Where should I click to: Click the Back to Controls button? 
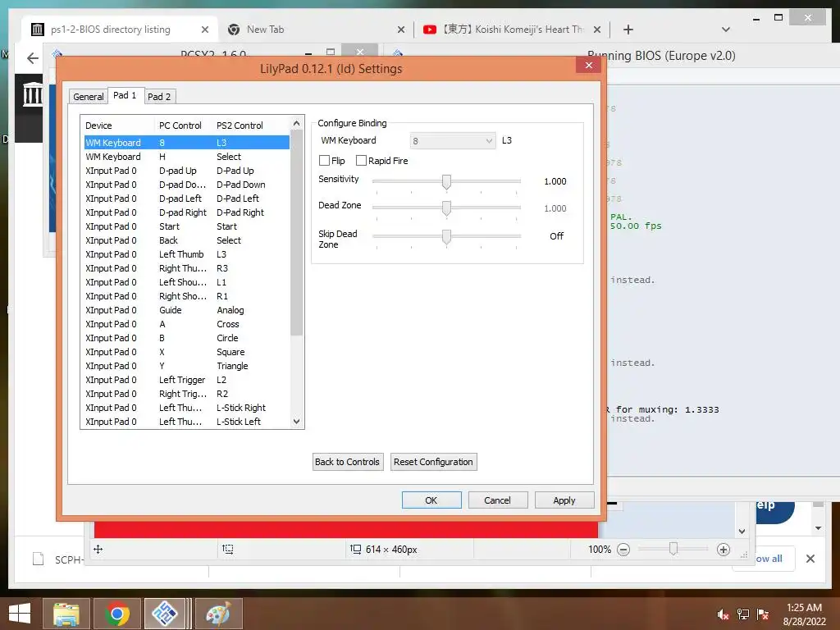[x=348, y=462]
